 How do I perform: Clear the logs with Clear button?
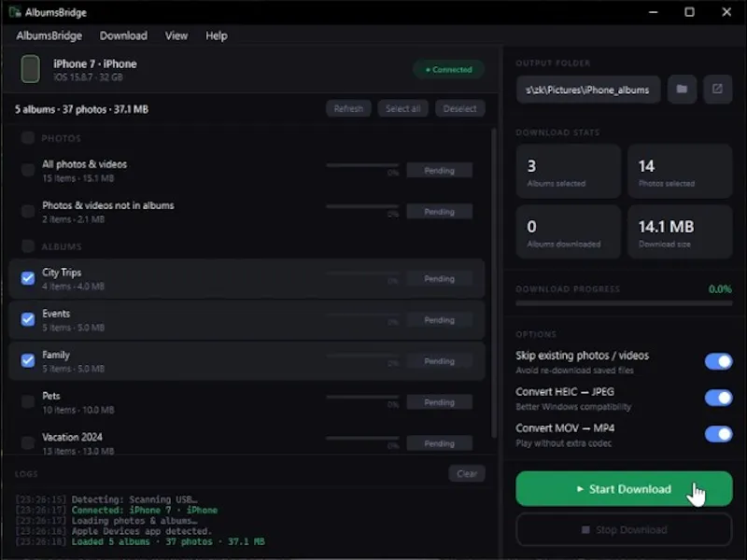pos(467,473)
